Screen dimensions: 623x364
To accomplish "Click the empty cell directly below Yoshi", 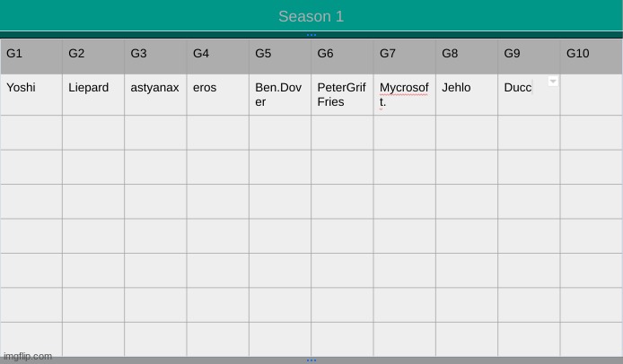I will [x=31, y=133].
